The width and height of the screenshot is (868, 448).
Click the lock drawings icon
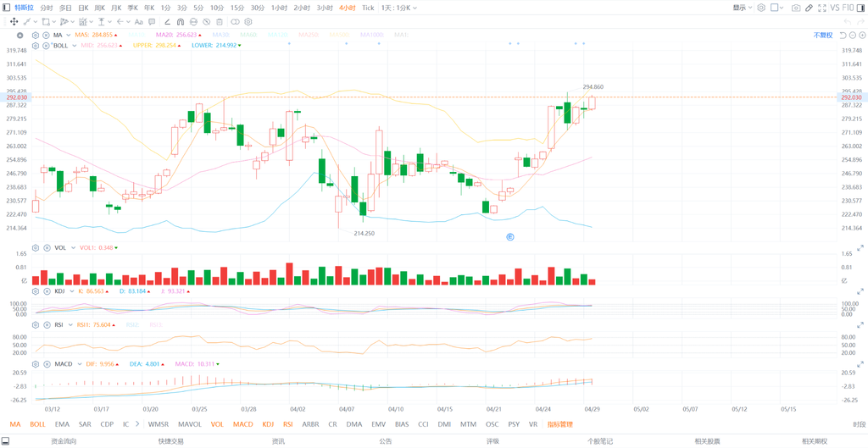[194, 22]
